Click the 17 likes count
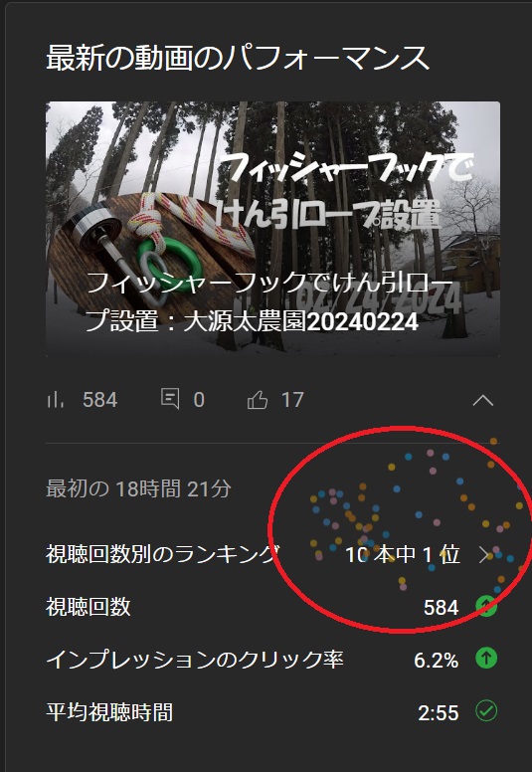This screenshot has height=772, width=532. 291,400
